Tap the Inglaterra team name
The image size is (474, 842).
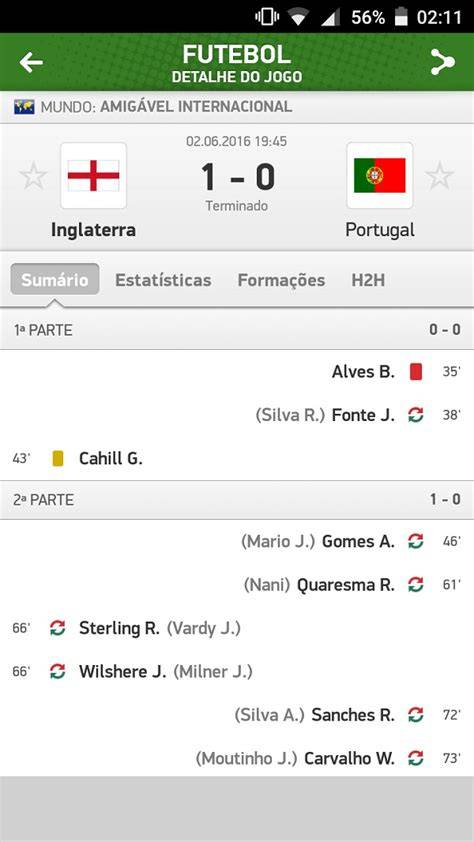tap(93, 230)
